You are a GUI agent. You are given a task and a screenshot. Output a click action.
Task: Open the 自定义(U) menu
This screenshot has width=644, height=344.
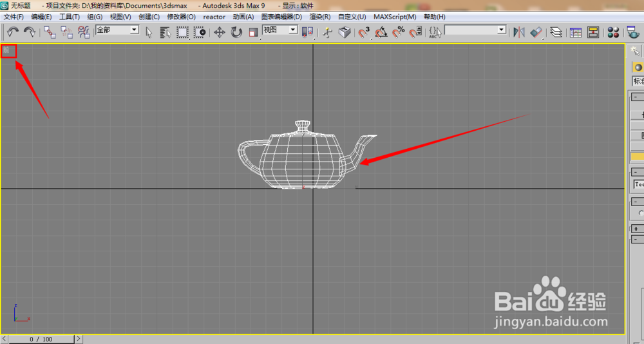(352, 17)
